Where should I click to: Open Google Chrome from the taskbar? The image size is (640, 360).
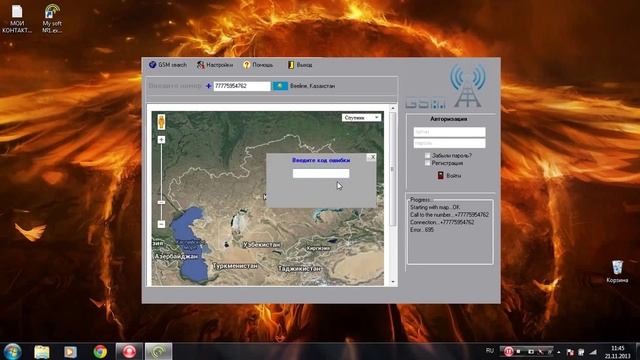tap(100, 351)
